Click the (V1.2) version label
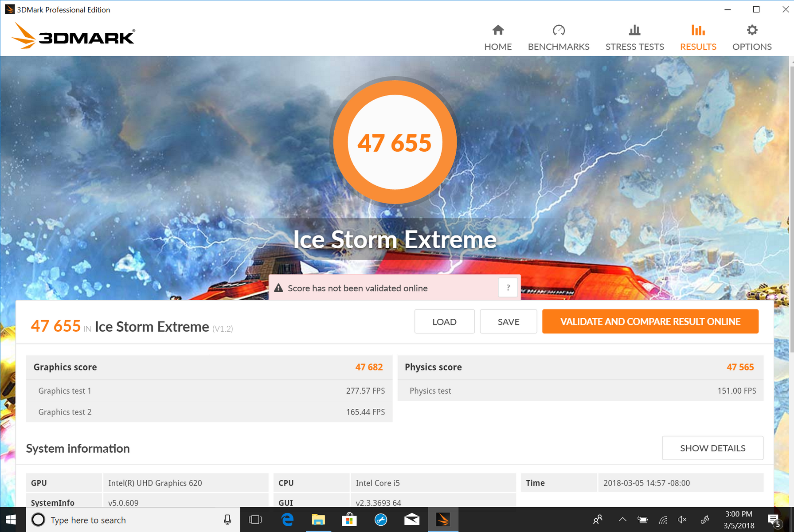The height and width of the screenshot is (532, 794). point(223,329)
